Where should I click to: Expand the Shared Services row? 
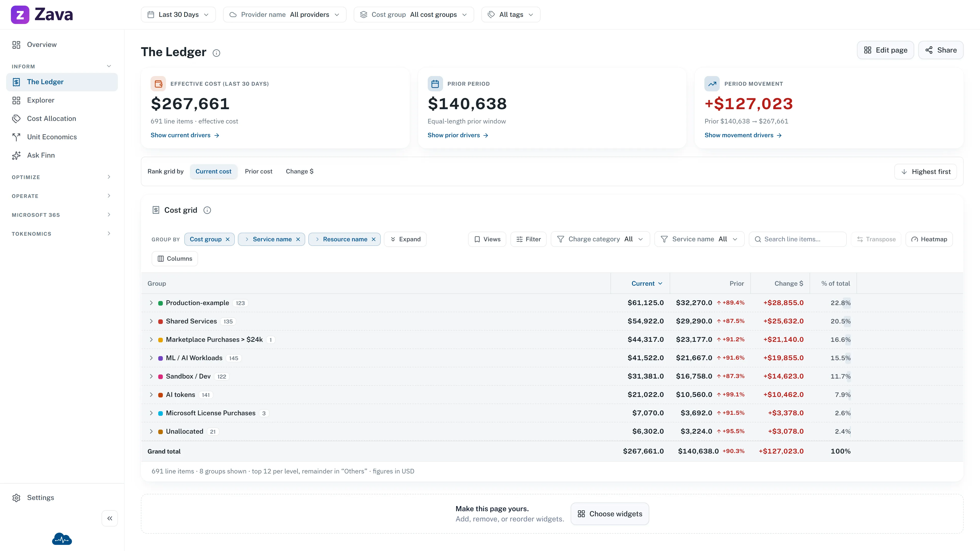click(x=151, y=321)
